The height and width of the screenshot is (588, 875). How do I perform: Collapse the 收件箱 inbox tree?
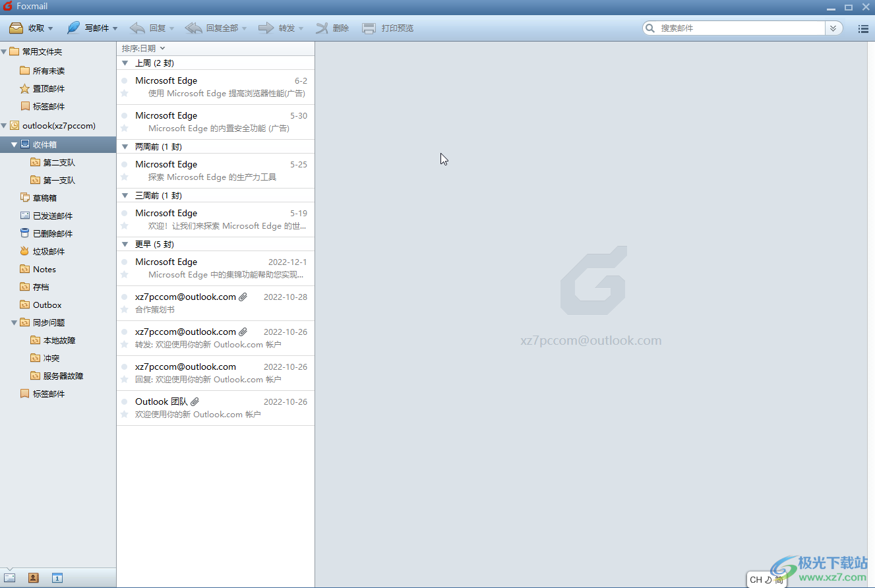(x=15, y=144)
